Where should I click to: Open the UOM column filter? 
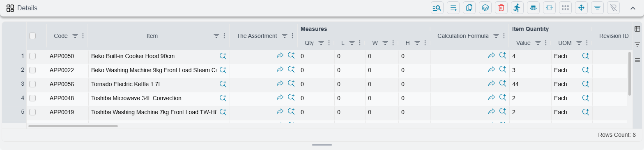[579, 42]
